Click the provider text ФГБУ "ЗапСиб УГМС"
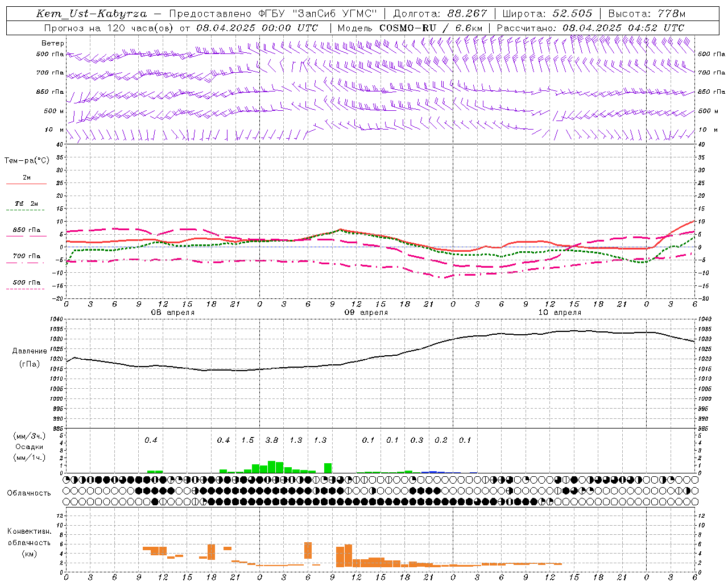This screenshot has height=582, width=728. click(x=319, y=14)
